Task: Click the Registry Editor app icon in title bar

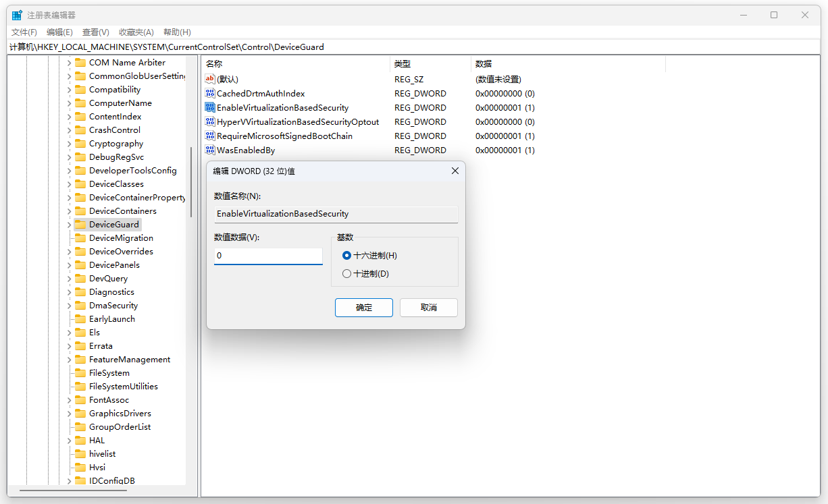Action: click(x=17, y=15)
